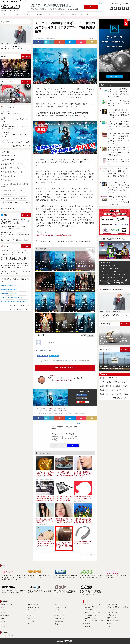Click the もっとみる button beside 映画 section
The height and width of the screenshot is (644, 130).
pos(26,57)
